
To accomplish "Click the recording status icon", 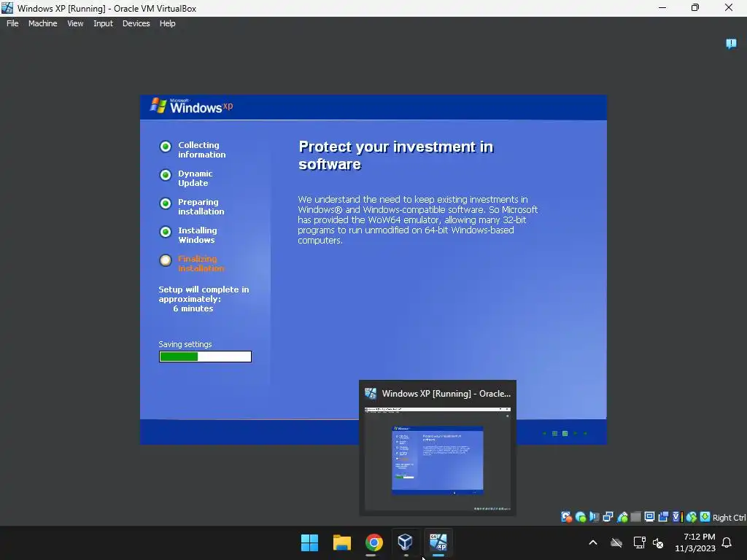I will tap(663, 517).
